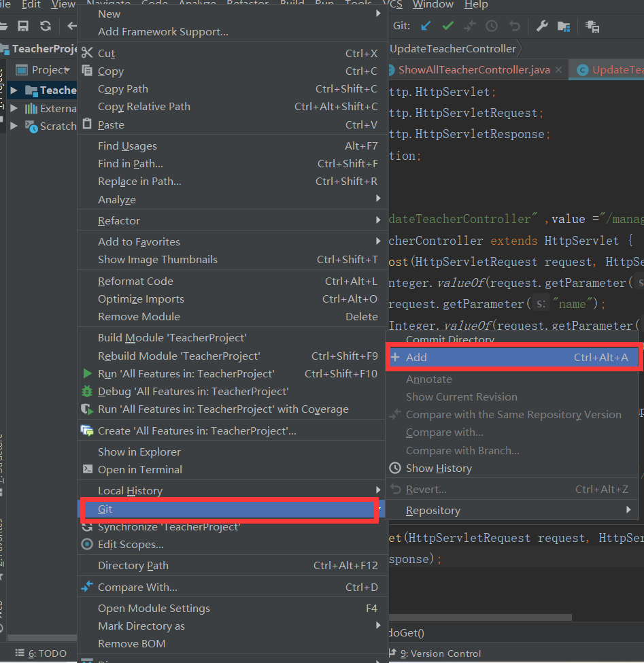The height and width of the screenshot is (663, 644).
Task: Choose Rebuild Module 'TeacherProject'
Action: (x=233, y=356)
